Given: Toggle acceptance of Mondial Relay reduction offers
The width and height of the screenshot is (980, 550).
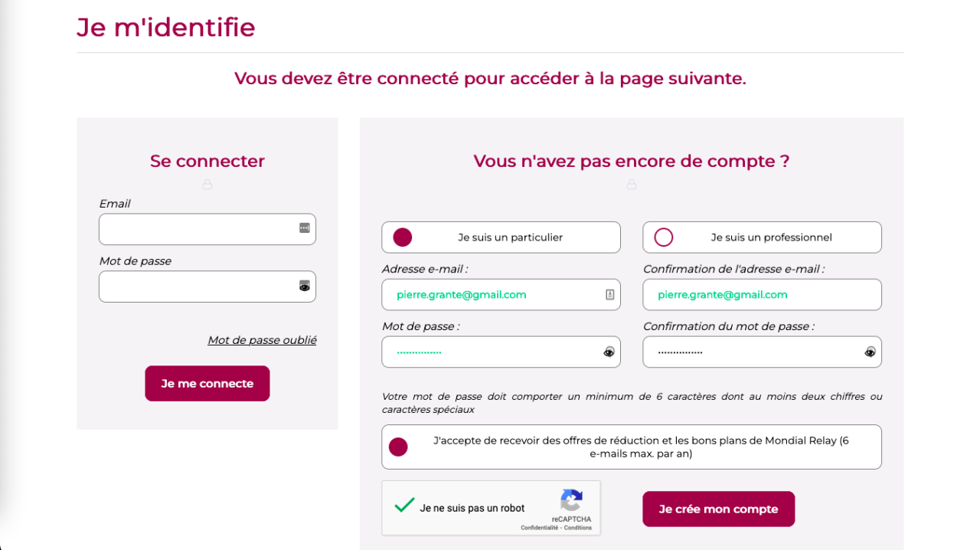Looking at the screenshot, I should [x=398, y=447].
